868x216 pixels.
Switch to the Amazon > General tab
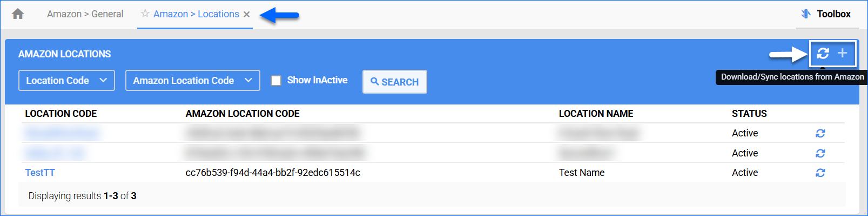coord(85,14)
